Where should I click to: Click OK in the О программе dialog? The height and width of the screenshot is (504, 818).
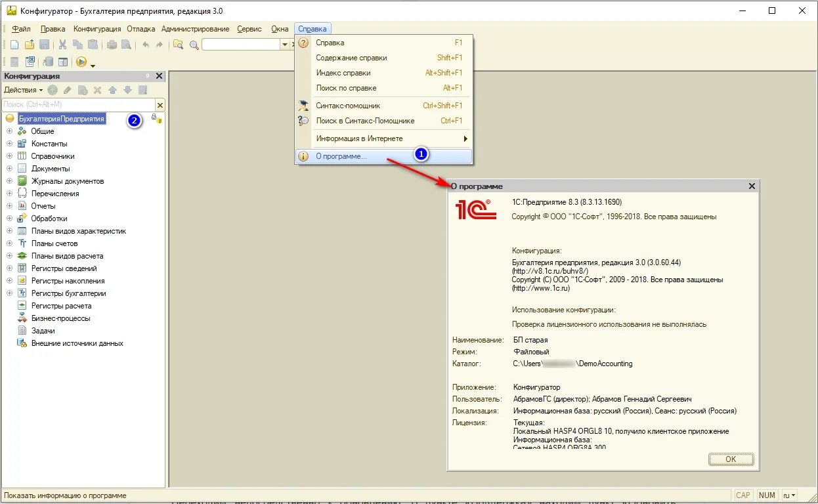click(731, 459)
